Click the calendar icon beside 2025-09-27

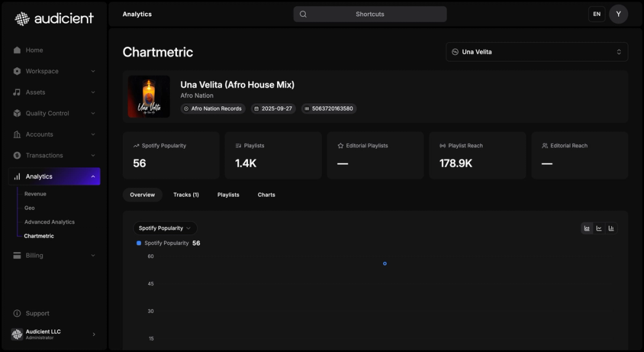(x=257, y=108)
